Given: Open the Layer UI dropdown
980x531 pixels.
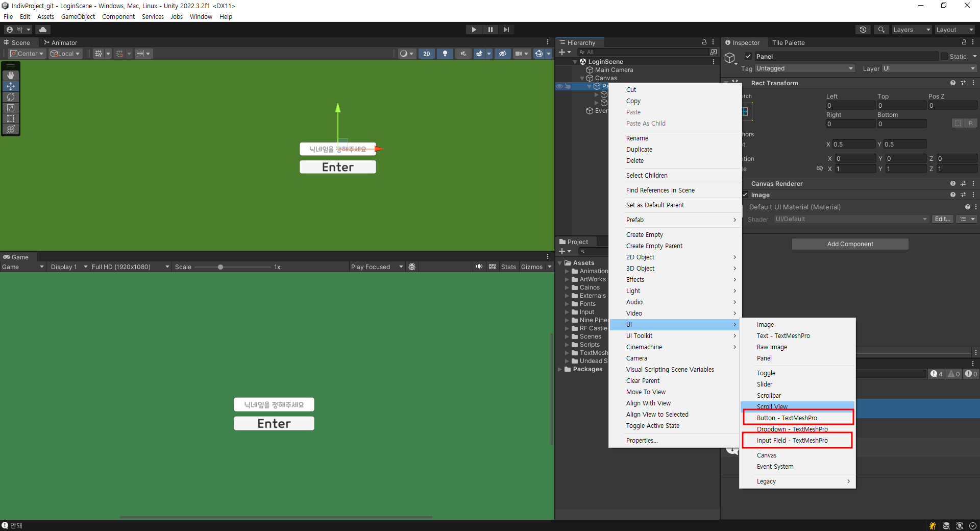Looking at the screenshot, I should pos(929,68).
